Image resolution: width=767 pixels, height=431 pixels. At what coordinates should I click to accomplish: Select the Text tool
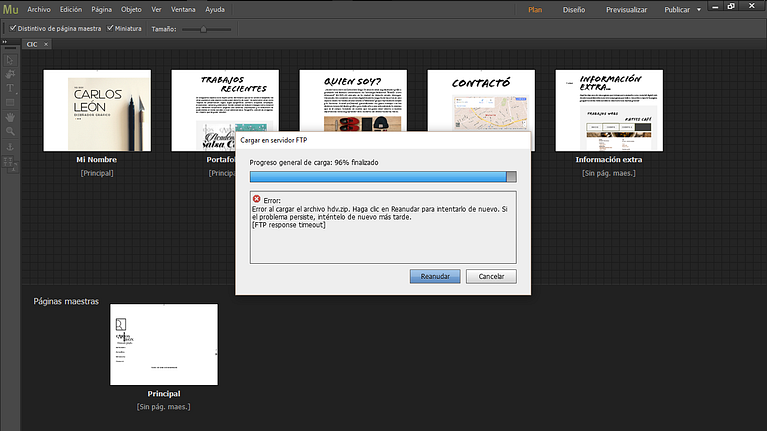click(10, 88)
